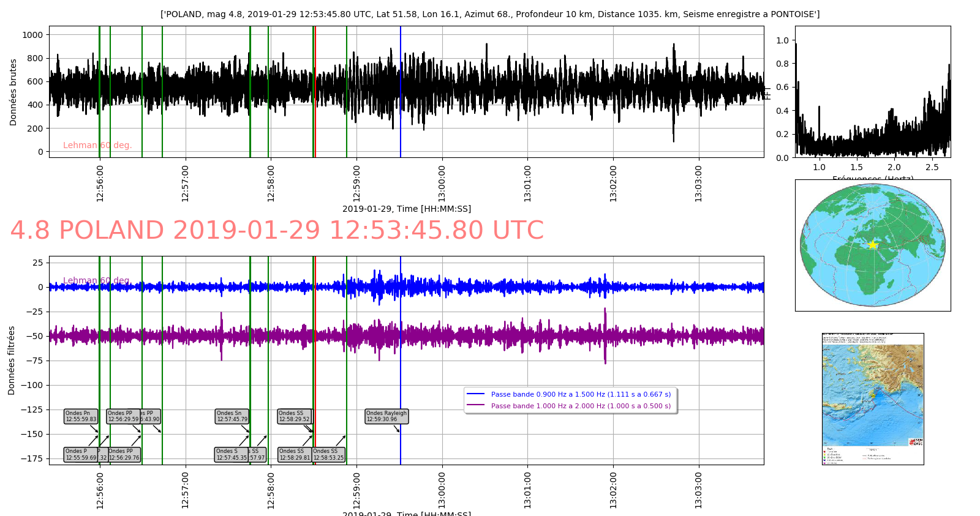
Task: Select the Ondes S 12:57:45.35 label
Action: coord(232,454)
